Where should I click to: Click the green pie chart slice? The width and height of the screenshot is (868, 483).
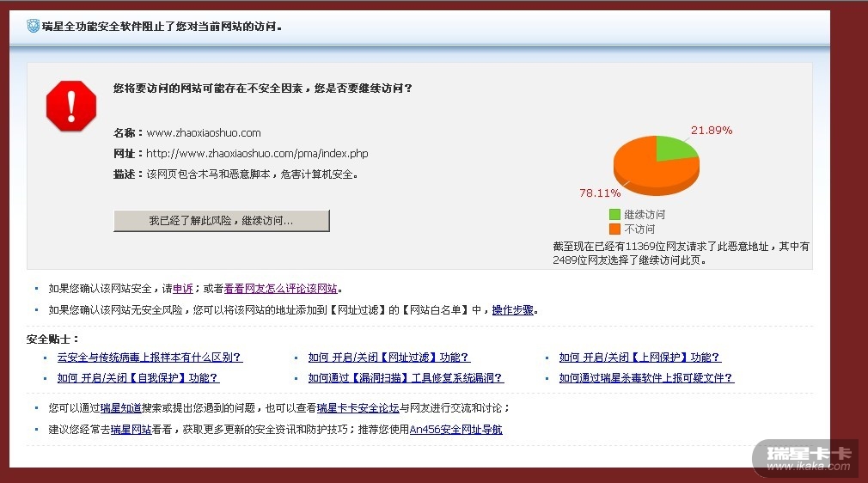[671, 148]
